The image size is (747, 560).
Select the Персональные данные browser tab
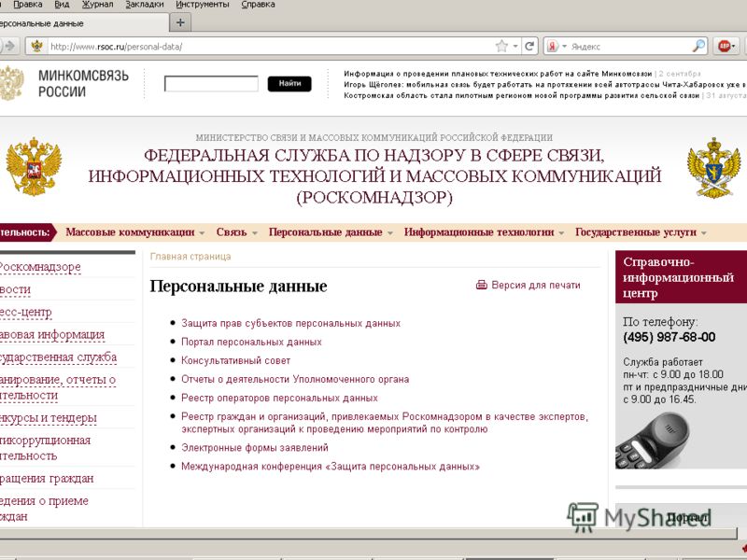(x=83, y=23)
